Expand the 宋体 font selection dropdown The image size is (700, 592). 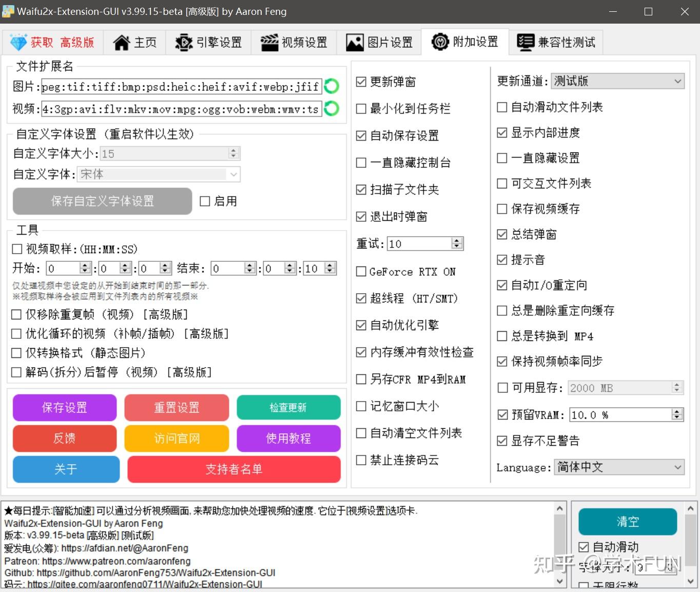click(x=233, y=174)
